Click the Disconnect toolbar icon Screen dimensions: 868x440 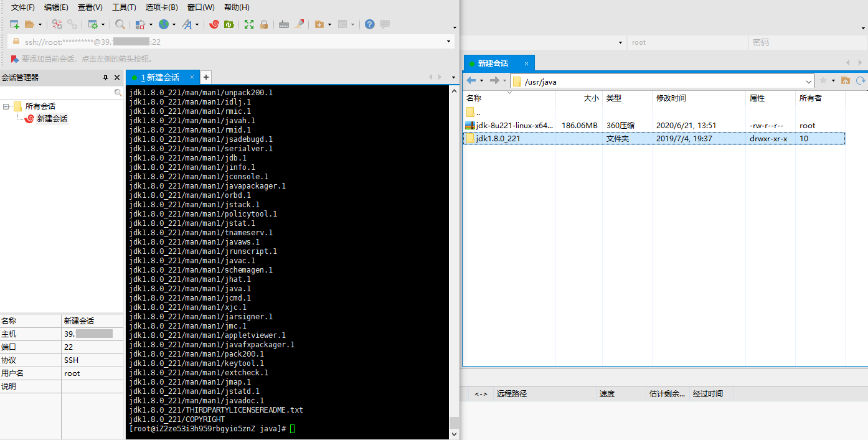(x=57, y=24)
